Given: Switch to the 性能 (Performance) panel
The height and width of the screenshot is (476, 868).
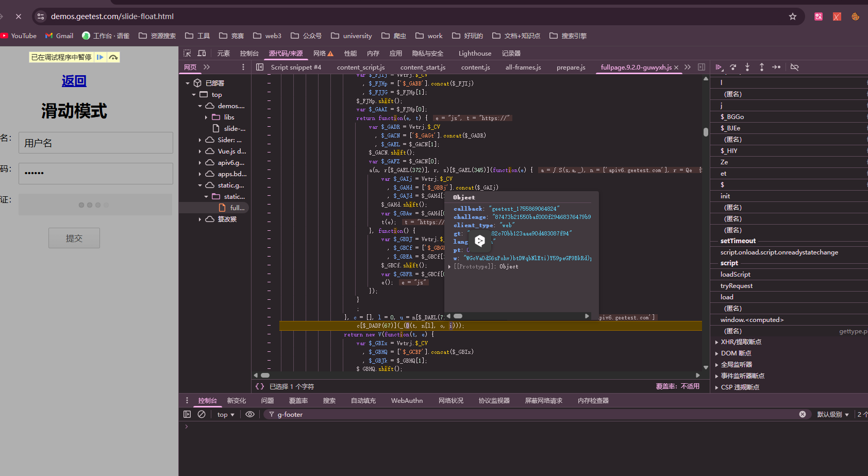Looking at the screenshot, I should (350, 53).
